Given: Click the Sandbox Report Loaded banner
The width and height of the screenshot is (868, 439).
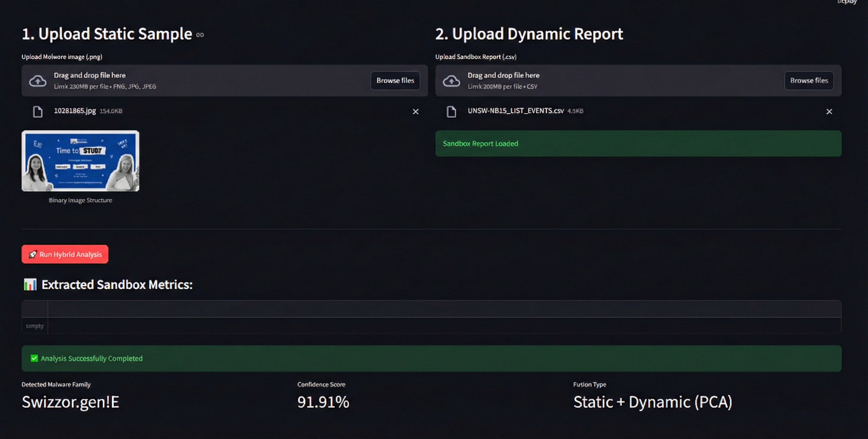Looking at the screenshot, I should (x=638, y=144).
